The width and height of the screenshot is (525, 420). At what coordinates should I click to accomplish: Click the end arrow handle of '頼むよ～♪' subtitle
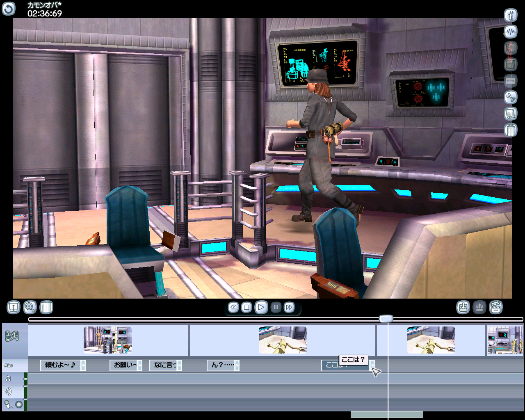coord(83,365)
